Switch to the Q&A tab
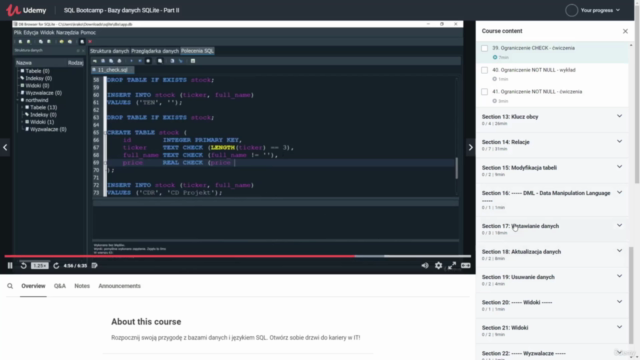 click(60, 286)
